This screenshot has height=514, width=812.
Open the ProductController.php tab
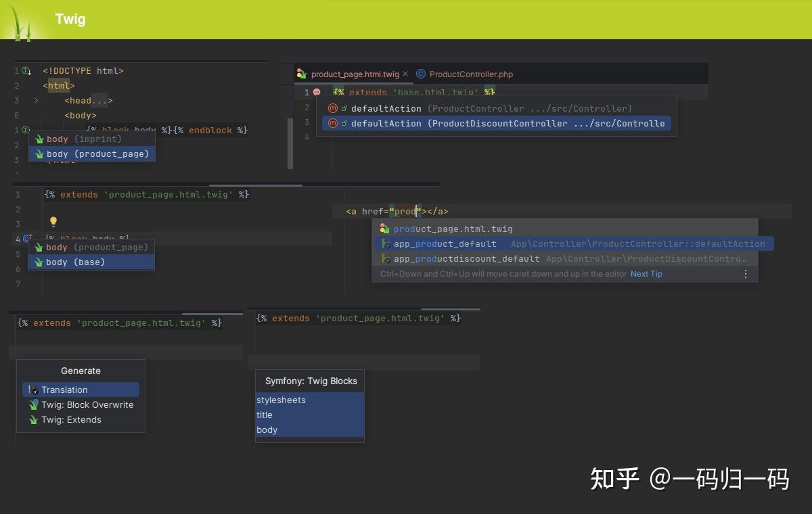pyautogui.click(x=465, y=74)
